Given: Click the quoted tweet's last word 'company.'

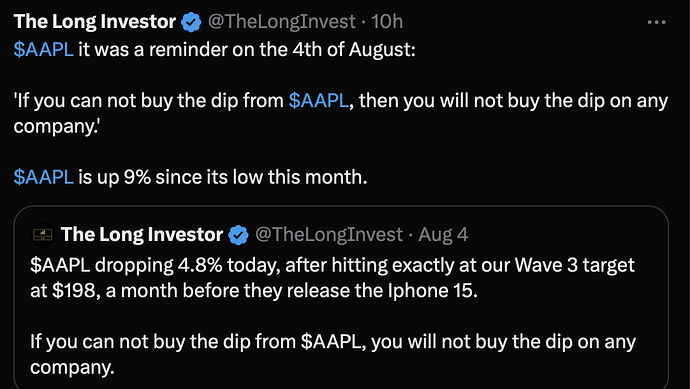Looking at the screenshot, I should [72, 368].
